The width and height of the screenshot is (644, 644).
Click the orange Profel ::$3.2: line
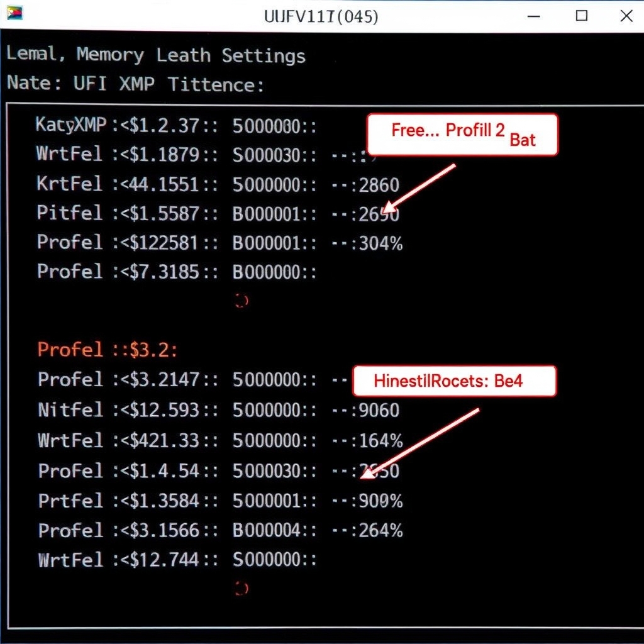pyautogui.click(x=108, y=350)
